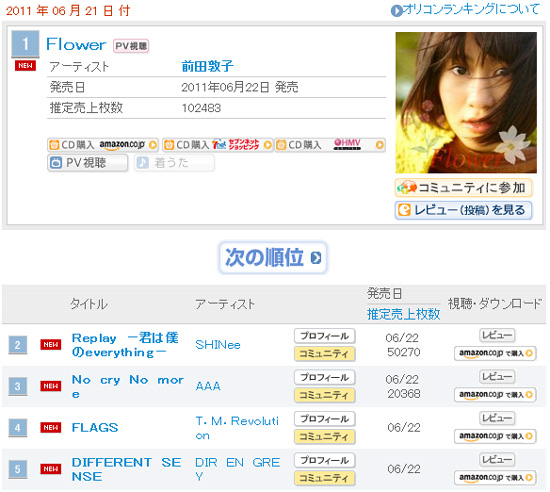
Task: Click the タイトル column header
Action: 89,304
